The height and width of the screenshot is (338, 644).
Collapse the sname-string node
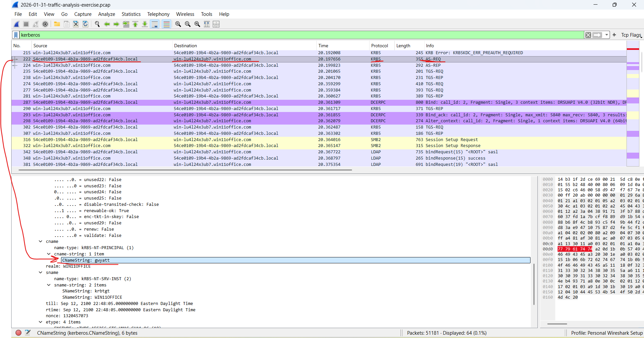coord(49,285)
